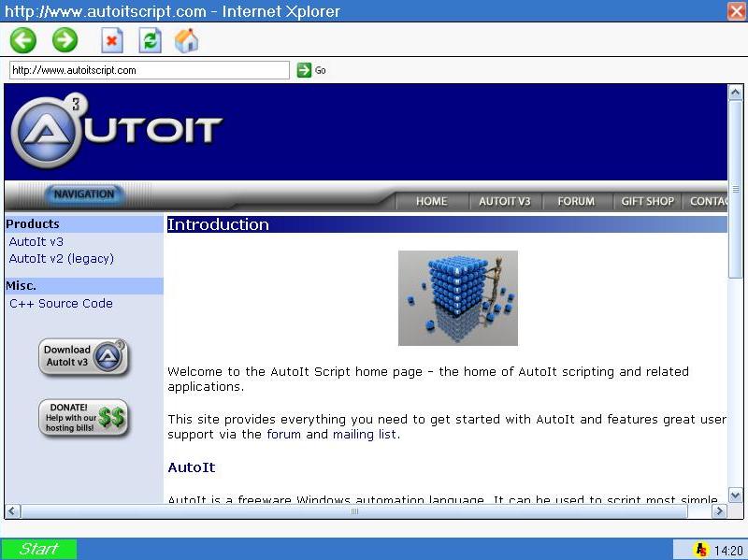Click the horizontal scrollbar thumb
Screen dimensions: 748x560
(354, 511)
